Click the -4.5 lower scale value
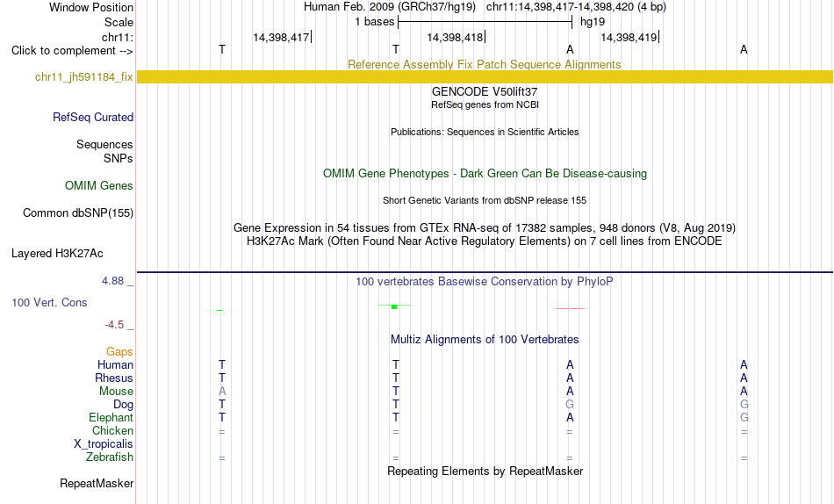This screenshot has width=834, height=504. click(x=114, y=325)
